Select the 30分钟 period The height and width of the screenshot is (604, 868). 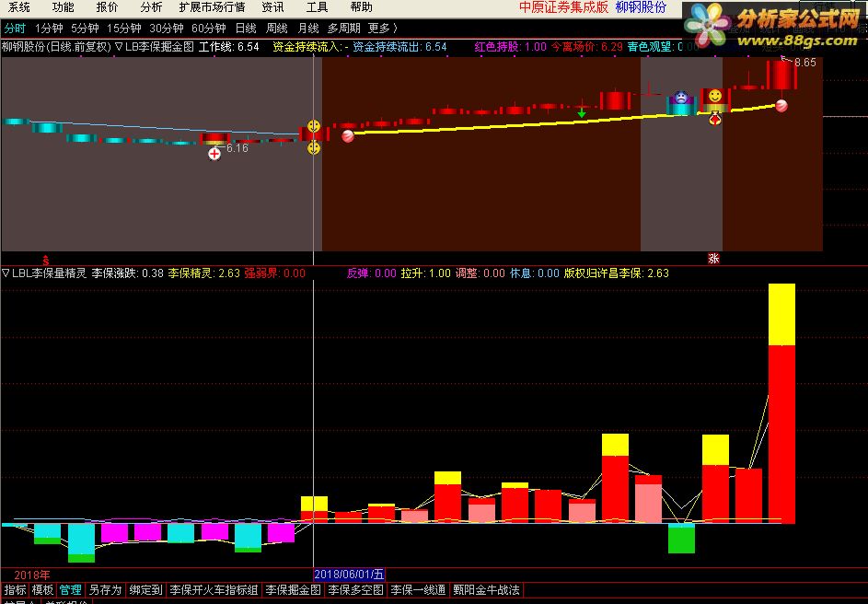[166, 29]
